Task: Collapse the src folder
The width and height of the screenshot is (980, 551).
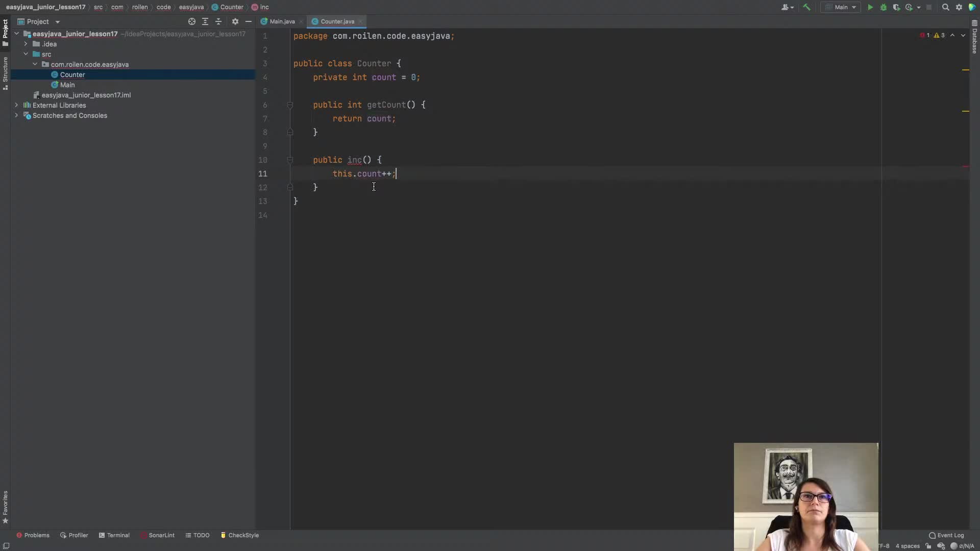Action: point(26,54)
